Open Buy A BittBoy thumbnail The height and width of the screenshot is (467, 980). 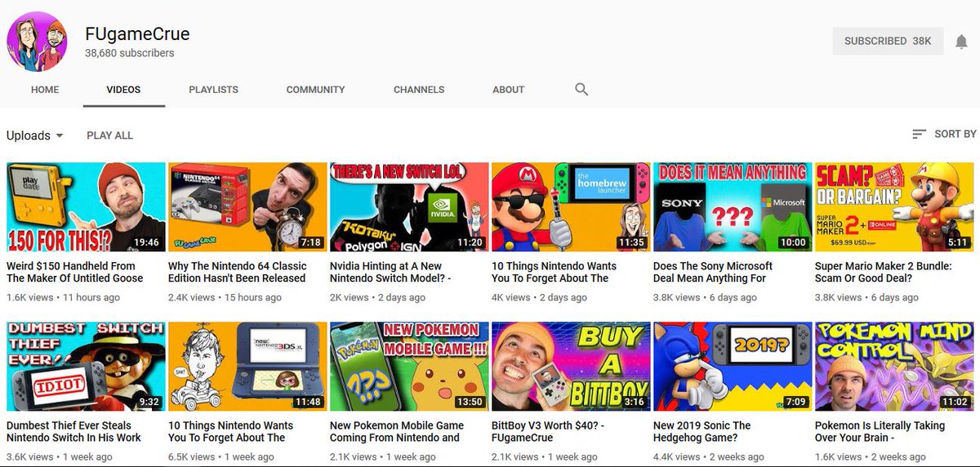(571, 366)
